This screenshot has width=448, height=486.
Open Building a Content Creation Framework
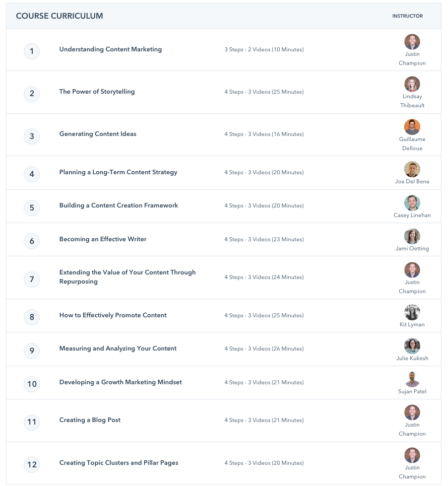click(x=119, y=205)
